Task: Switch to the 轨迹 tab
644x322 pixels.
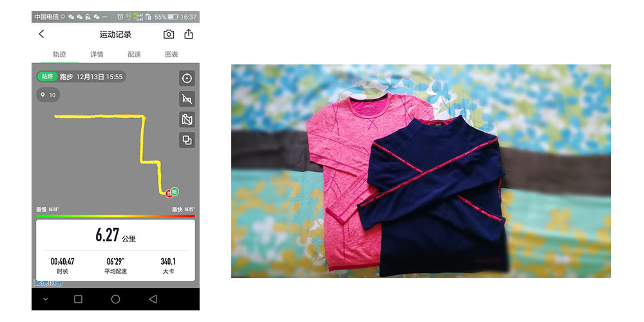Action: tap(59, 54)
